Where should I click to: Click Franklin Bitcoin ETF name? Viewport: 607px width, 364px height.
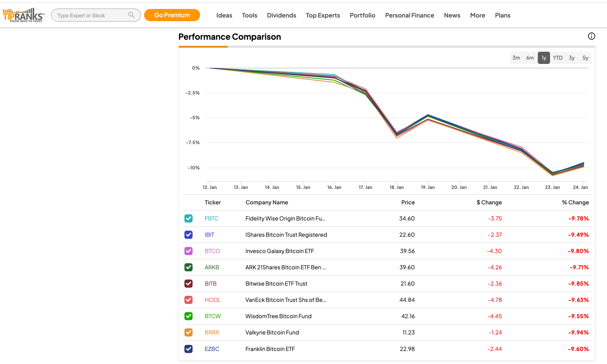pos(270,349)
